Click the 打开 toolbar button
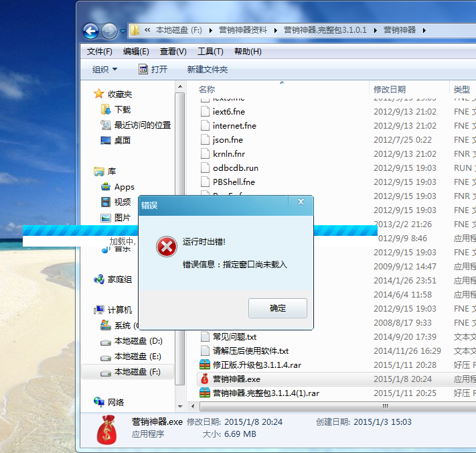Screen dimensions: 476x453 pos(153,69)
